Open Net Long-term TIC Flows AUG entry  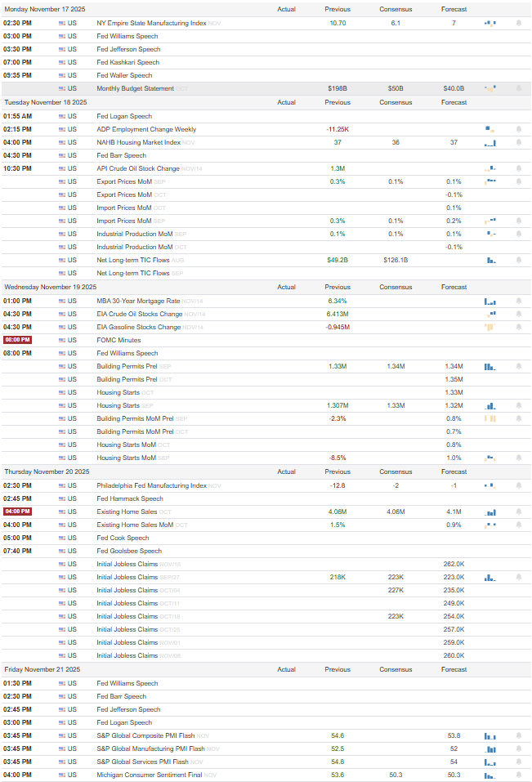click(133, 260)
